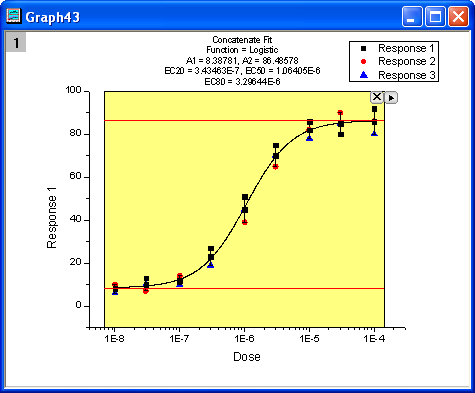This screenshot has height=393, width=475.
Task: Maximize the Graph43 window
Action: coord(435,16)
